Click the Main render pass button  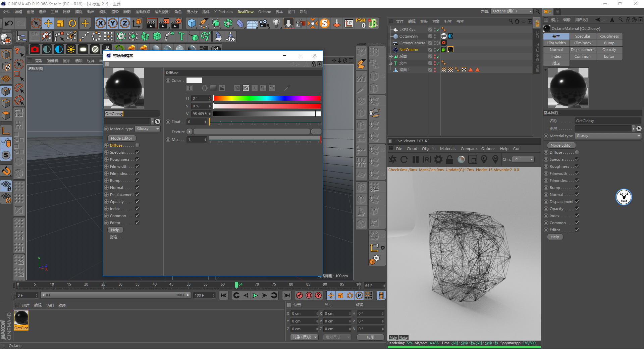393,338
